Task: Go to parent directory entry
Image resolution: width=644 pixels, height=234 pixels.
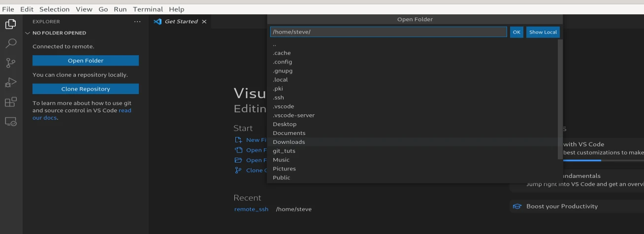Action: pos(274,44)
